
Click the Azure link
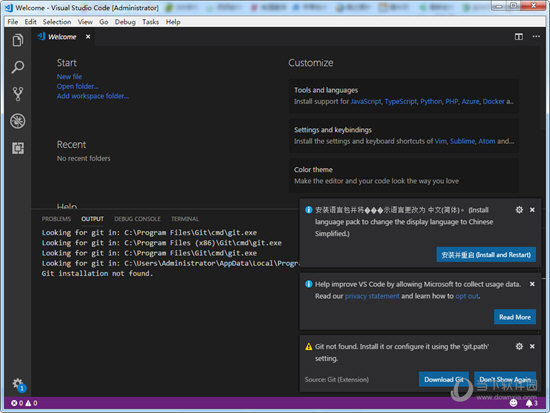click(x=470, y=101)
